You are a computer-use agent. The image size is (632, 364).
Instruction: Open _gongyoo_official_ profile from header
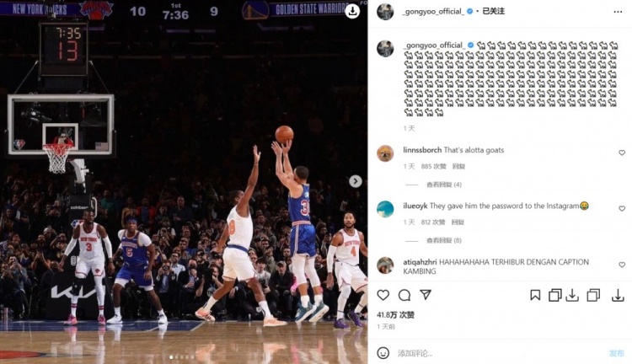pos(433,11)
